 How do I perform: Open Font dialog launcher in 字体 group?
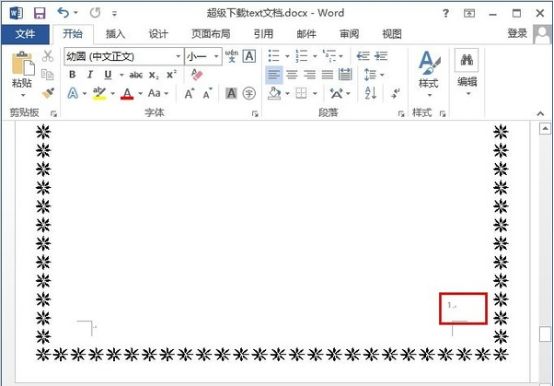255,114
